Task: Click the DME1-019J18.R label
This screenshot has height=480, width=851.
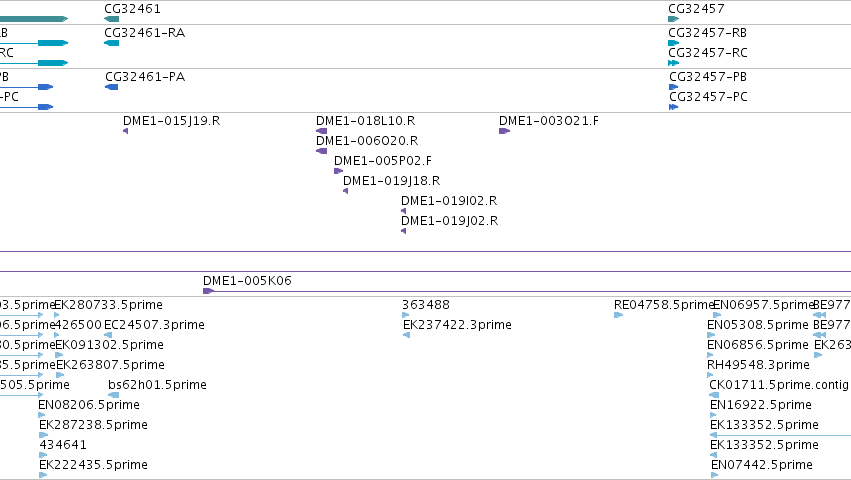Action: coord(391,181)
